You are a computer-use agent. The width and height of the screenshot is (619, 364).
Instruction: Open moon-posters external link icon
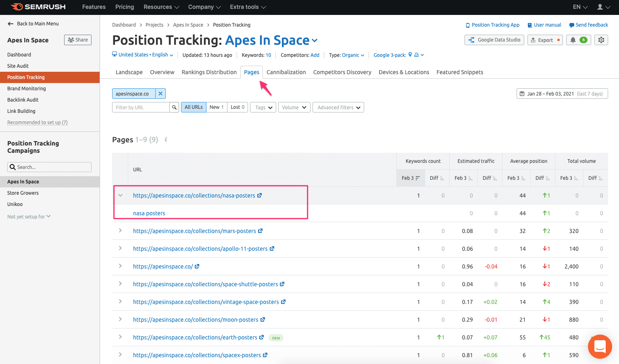(263, 320)
